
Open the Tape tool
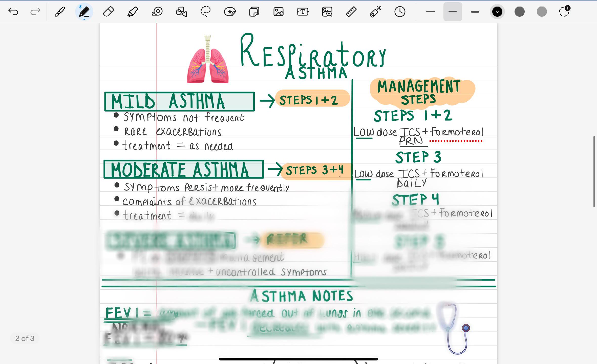[x=157, y=12]
